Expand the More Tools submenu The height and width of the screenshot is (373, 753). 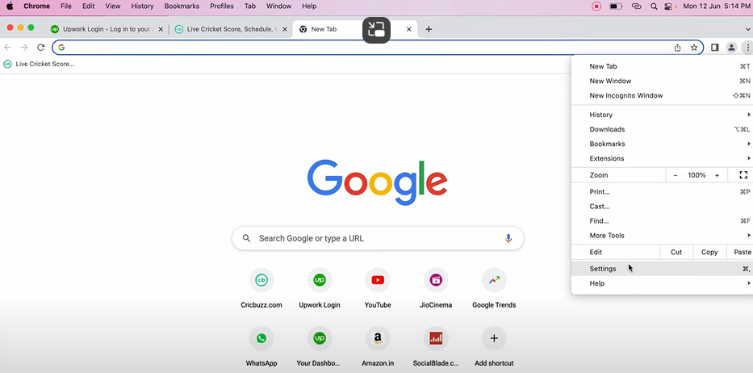click(x=662, y=235)
